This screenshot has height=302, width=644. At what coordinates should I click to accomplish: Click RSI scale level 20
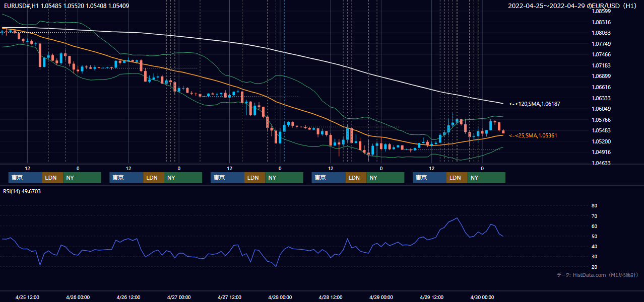tap(594, 267)
